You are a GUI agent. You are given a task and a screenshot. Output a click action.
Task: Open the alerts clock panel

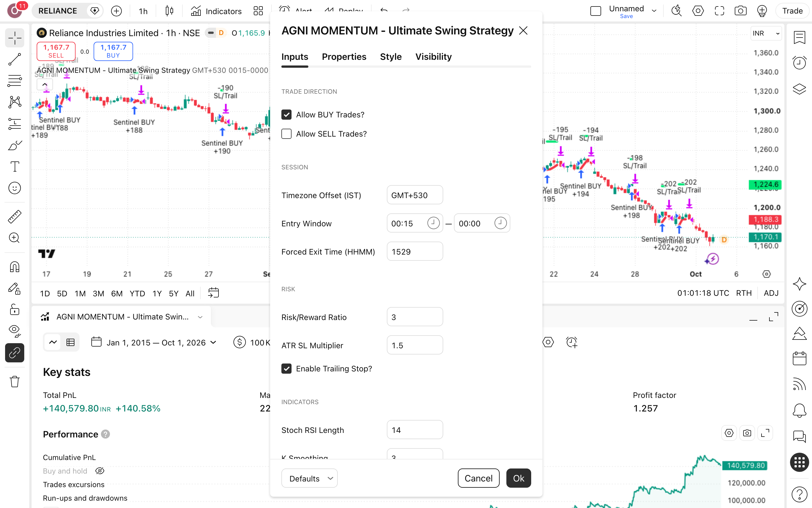click(799, 62)
